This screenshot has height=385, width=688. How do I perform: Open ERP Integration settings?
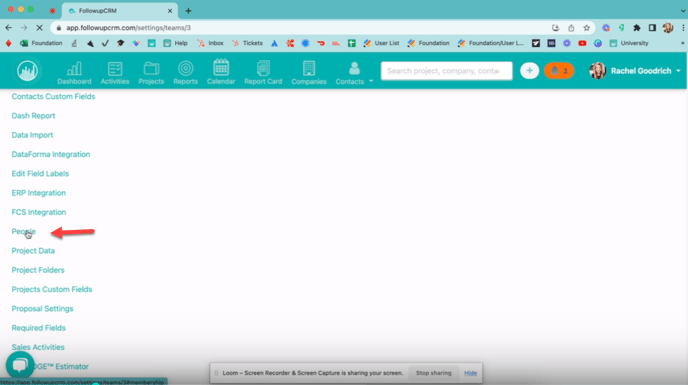(x=39, y=193)
